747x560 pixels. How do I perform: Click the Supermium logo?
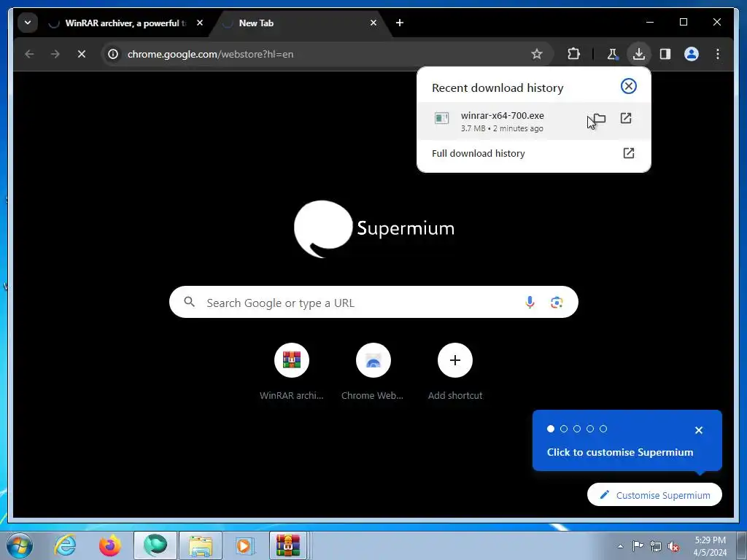[x=374, y=228]
